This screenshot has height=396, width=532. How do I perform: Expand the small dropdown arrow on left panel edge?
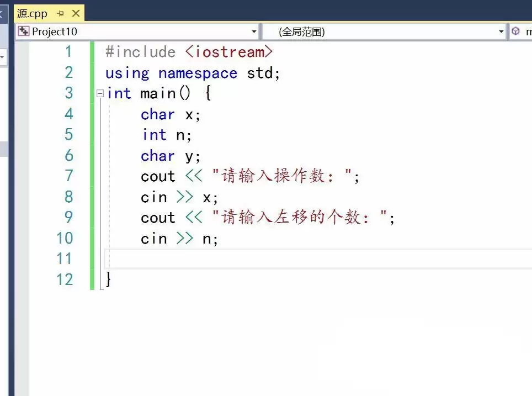(2, 57)
